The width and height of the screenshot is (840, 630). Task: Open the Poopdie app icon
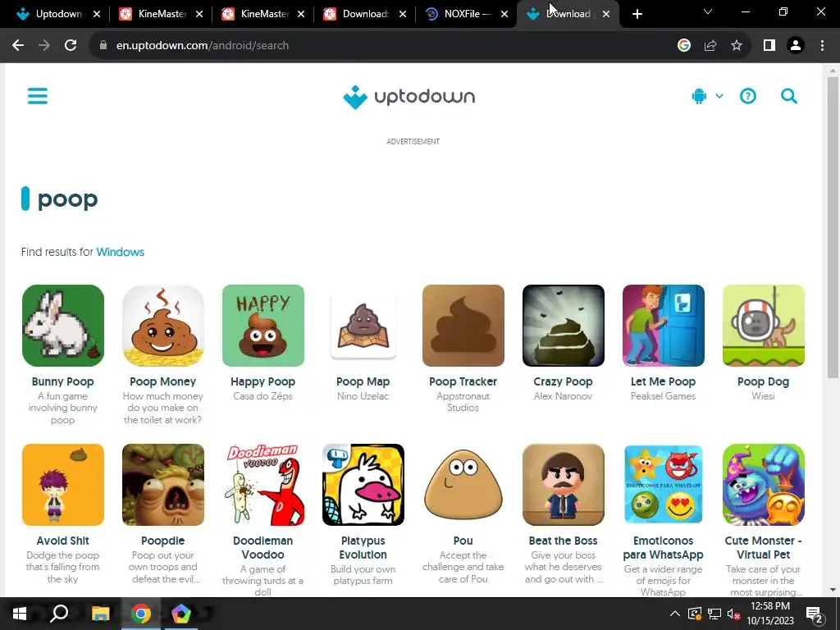coord(163,485)
